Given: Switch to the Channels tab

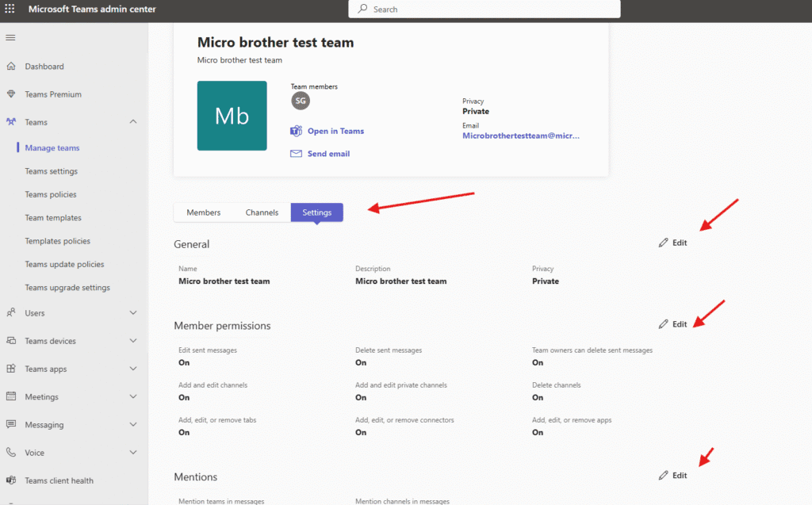Looking at the screenshot, I should (262, 212).
